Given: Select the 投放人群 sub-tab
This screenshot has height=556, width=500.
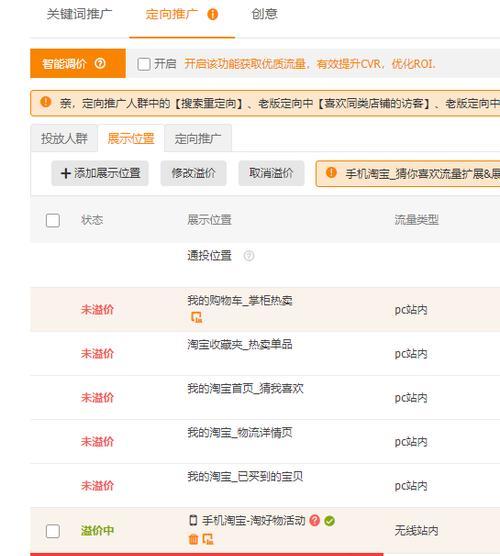Looking at the screenshot, I should 64,139.
